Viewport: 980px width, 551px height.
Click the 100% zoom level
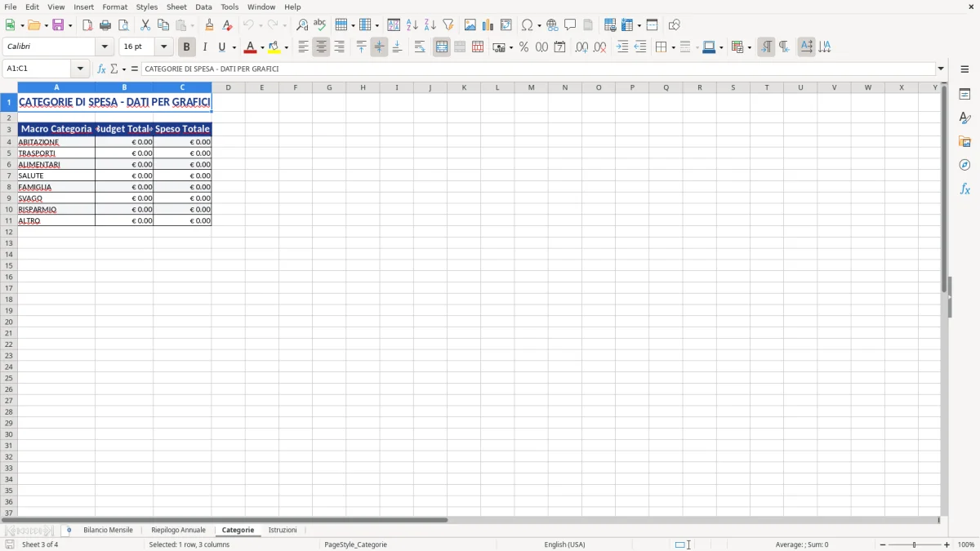966,544
